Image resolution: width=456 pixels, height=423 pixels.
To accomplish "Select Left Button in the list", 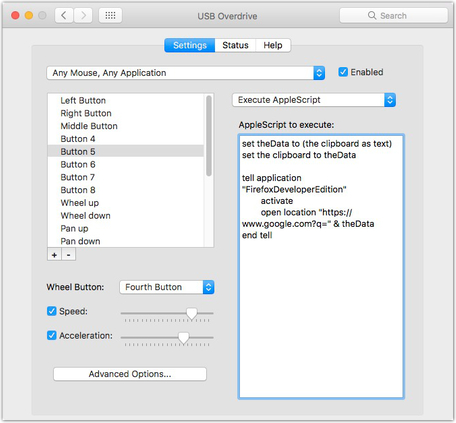I will 126,100.
